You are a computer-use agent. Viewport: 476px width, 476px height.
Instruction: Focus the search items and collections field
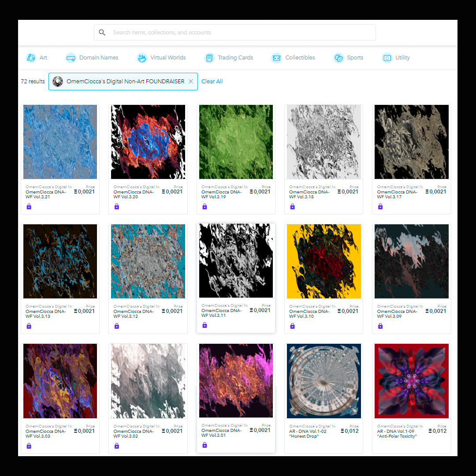pyautogui.click(x=234, y=33)
